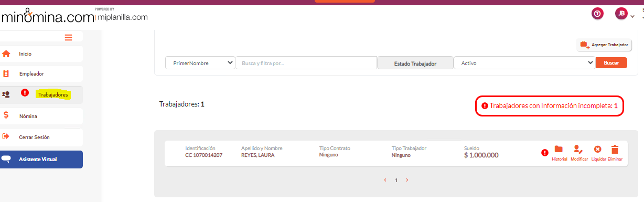This screenshot has width=644, height=202.
Task: Click the Eliminar trash can icon
Action: tap(615, 150)
